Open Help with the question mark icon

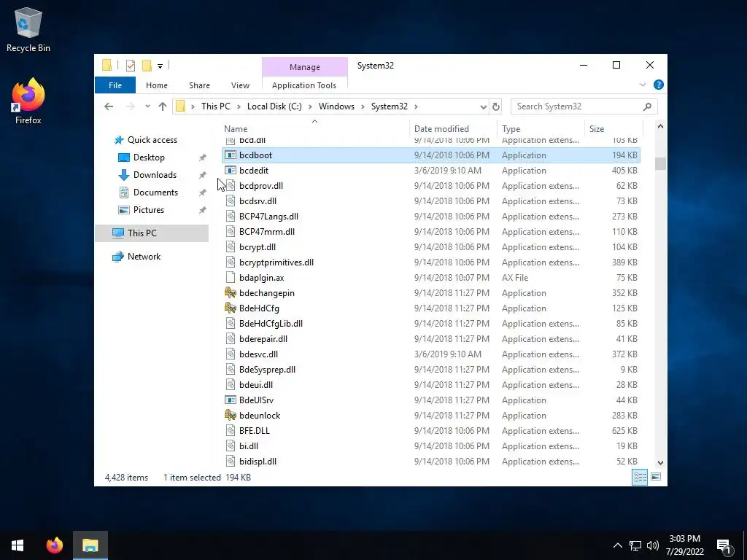tap(659, 85)
